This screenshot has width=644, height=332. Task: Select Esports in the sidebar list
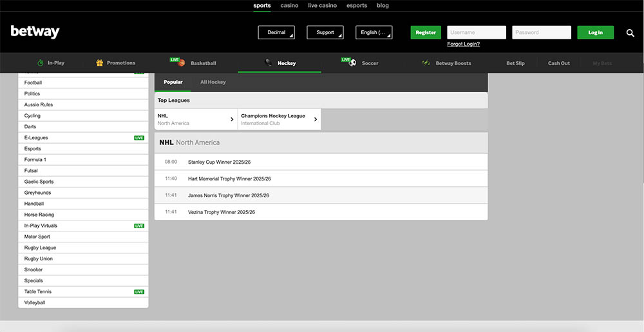[x=83, y=149]
